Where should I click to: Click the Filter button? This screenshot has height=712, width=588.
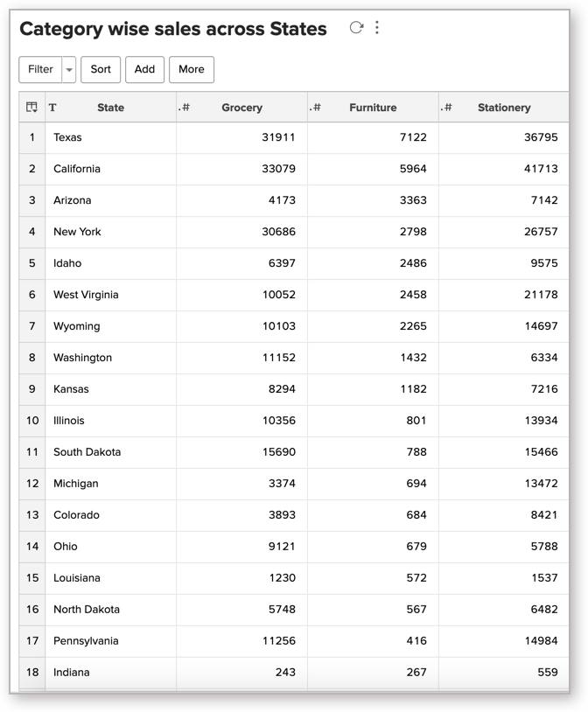tap(40, 70)
